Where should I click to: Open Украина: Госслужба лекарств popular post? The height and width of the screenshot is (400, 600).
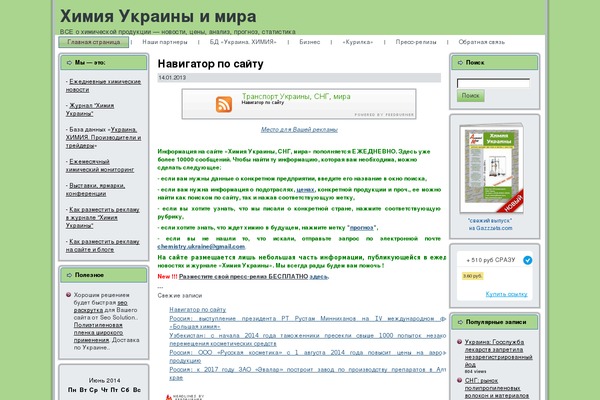[498, 353]
